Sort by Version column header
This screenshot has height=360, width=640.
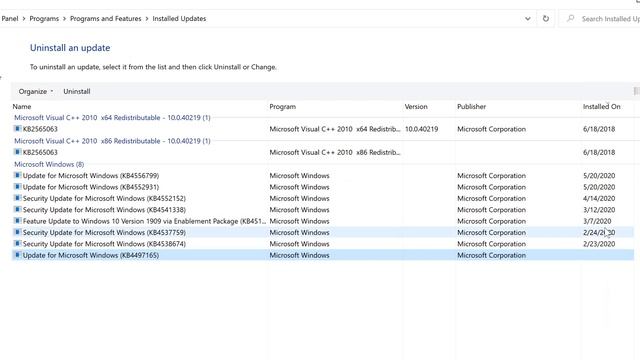(x=416, y=107)
